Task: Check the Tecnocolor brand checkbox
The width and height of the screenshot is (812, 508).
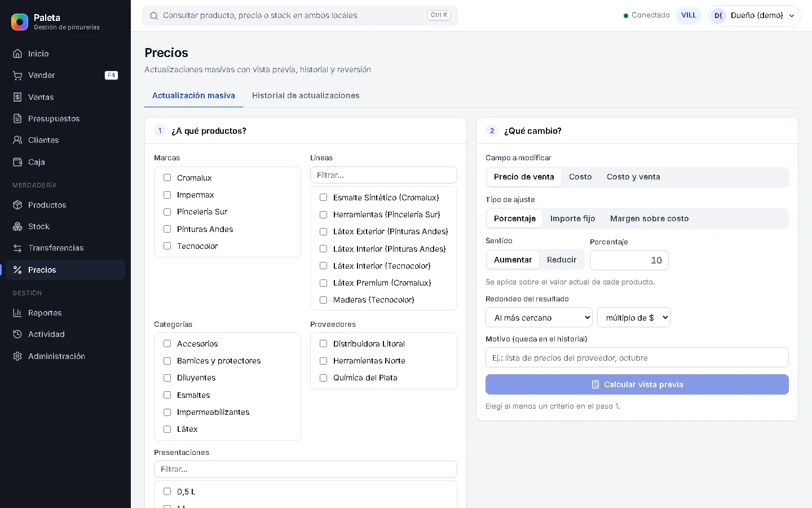Action: [x=167, y=246]
